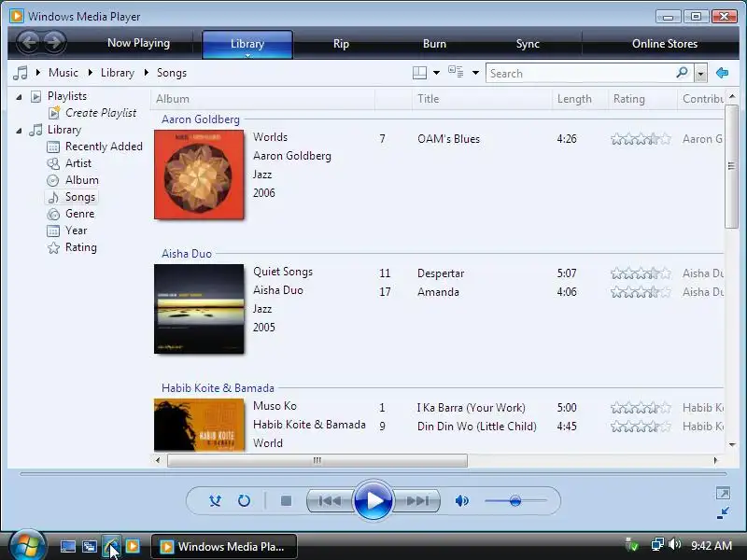Mute the volume speaker button
This screenshot has height=560, width=747.
[x=461, y=500]
